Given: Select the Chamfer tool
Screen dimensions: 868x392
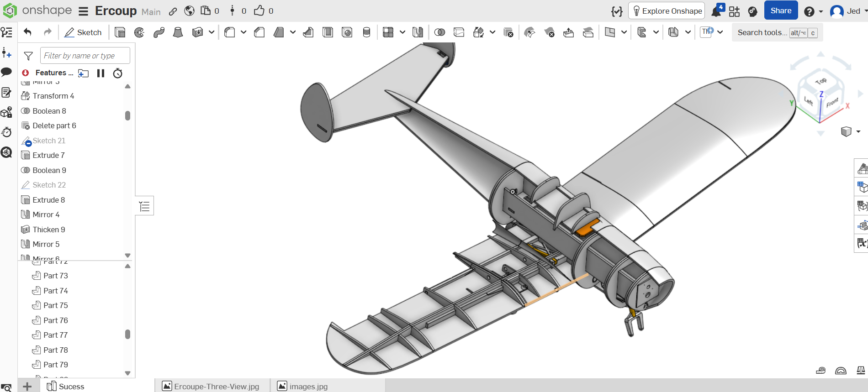Looking at the screenshot, I should [x=259, y=32].
